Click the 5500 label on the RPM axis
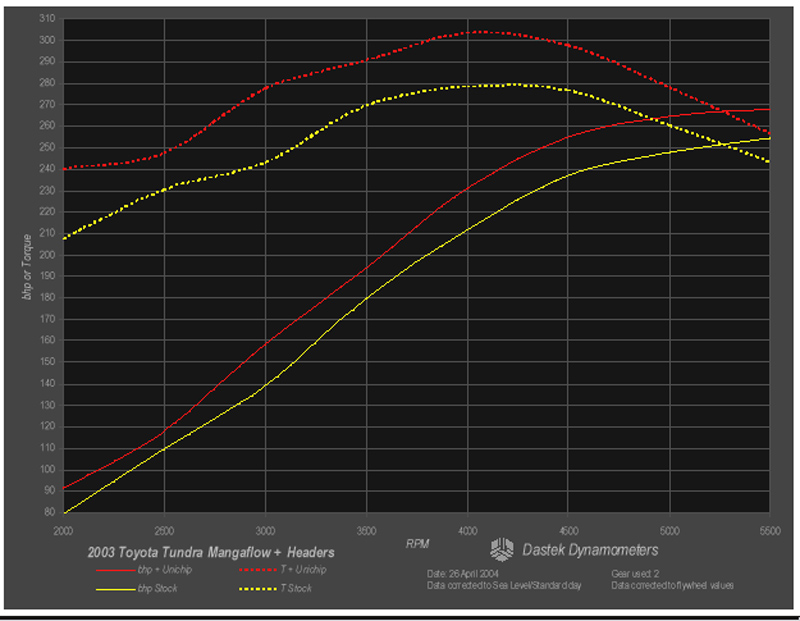 pyautogui.click(x=770, y=531)
